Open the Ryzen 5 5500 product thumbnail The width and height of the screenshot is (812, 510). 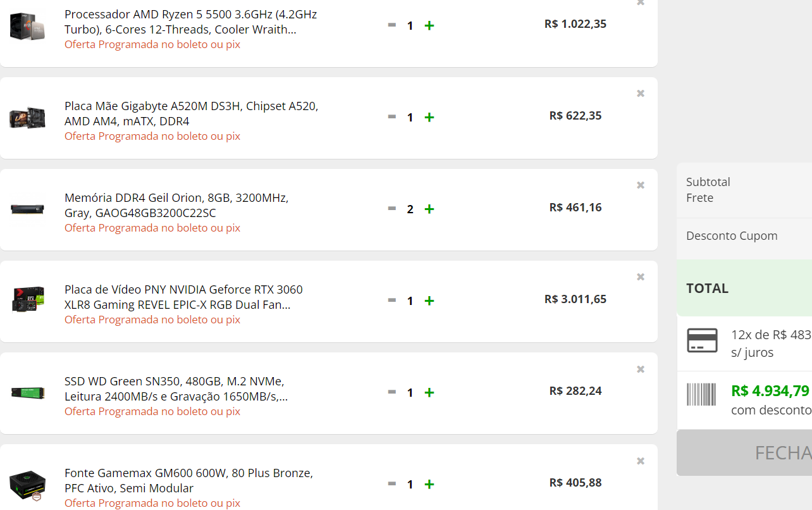[x=27, y=26]
